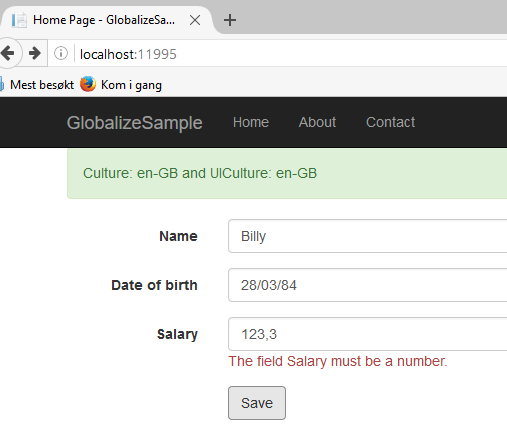507x435 pixels.
Task: Select the Home Page - GlobalizeSa... browser tab
Action: pos(103,20)
